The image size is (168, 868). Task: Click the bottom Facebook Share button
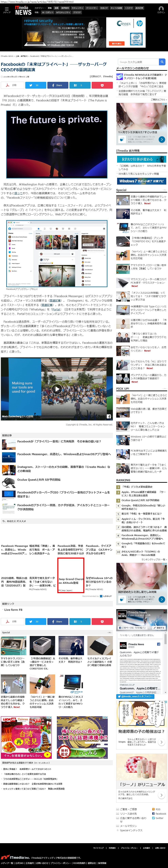[x=58, y=621]
